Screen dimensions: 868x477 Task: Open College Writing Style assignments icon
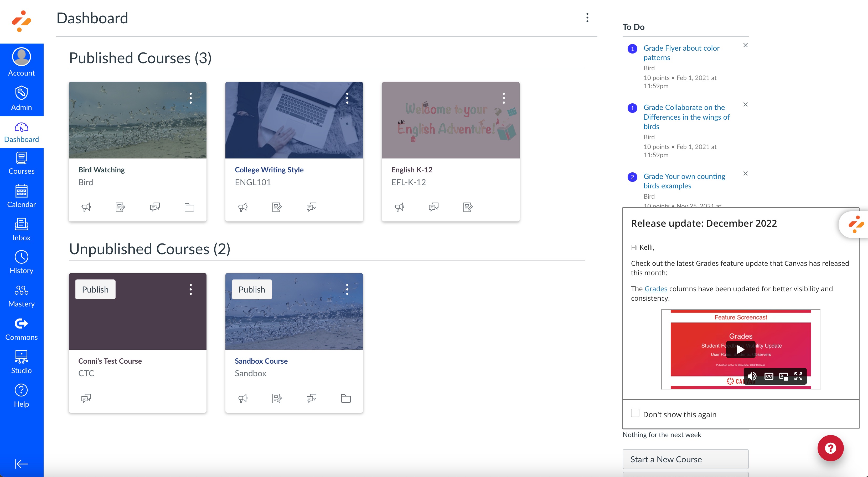coord(277,207)
